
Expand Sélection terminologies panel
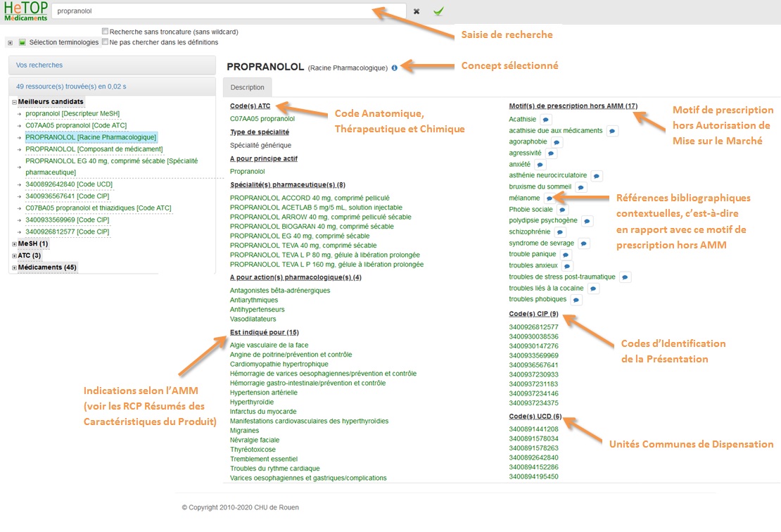pos(10,43)
